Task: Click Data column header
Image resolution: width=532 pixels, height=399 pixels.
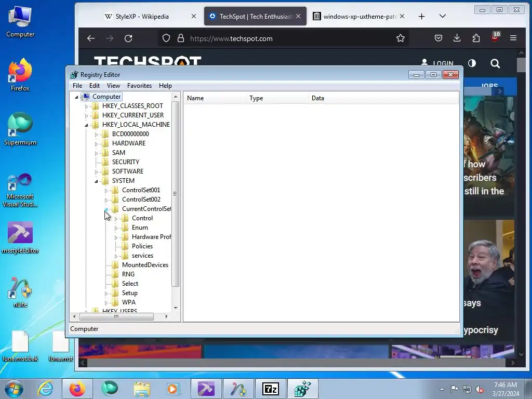Action: [x=383, y=98]
